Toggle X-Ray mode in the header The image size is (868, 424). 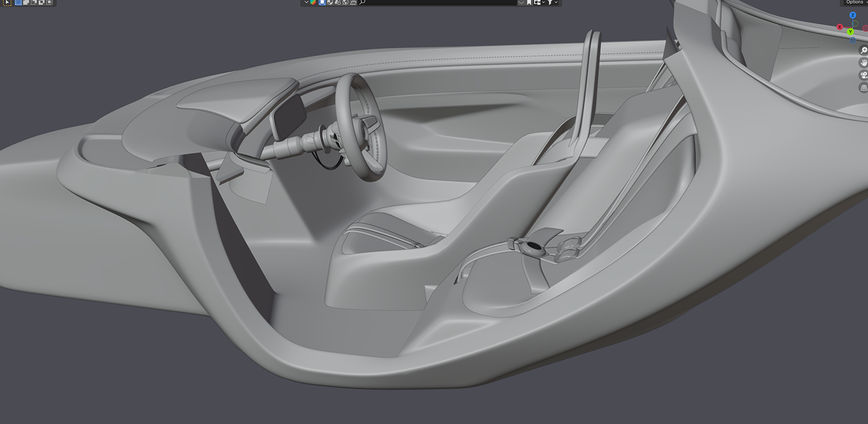tap(322, 3)
